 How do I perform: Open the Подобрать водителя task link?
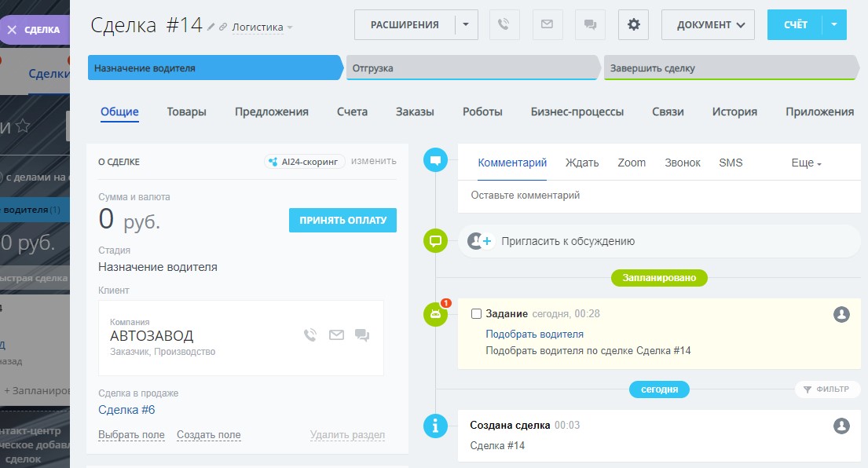534,335
